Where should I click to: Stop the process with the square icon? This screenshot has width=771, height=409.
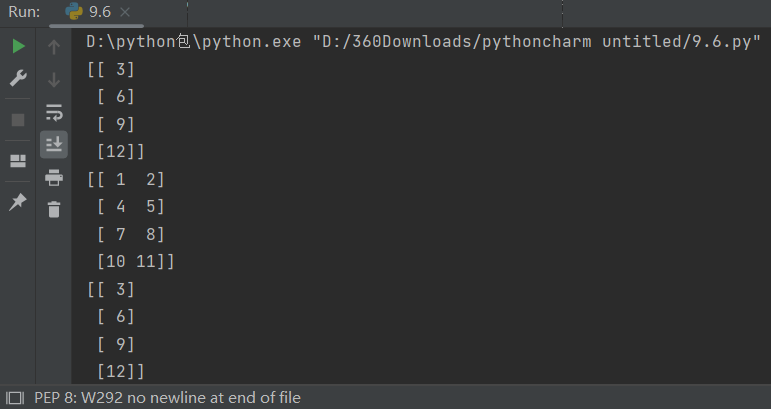(x=18, y=120)
